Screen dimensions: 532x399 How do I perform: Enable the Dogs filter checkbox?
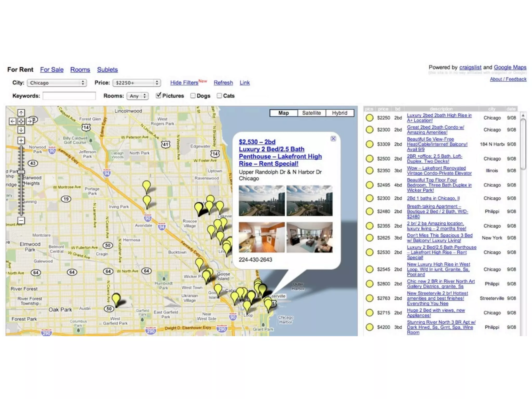pos(193,96)
